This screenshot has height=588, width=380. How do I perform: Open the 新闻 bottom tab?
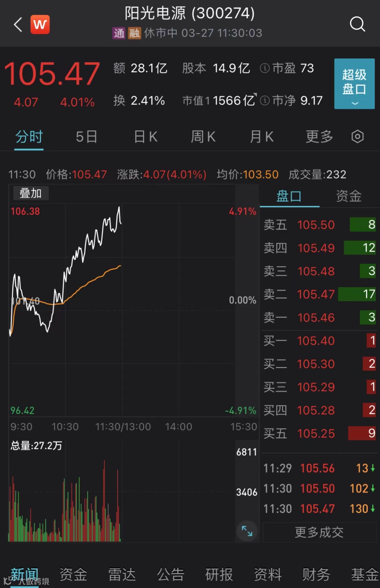[24, 574]
